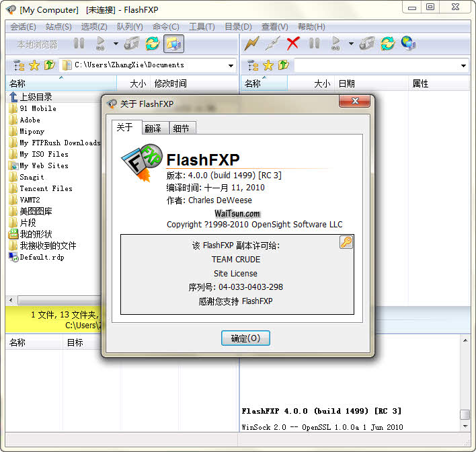Click the parent folder icon in the right pane
This screenshot has height=452, width=476.
click(283, 65)
